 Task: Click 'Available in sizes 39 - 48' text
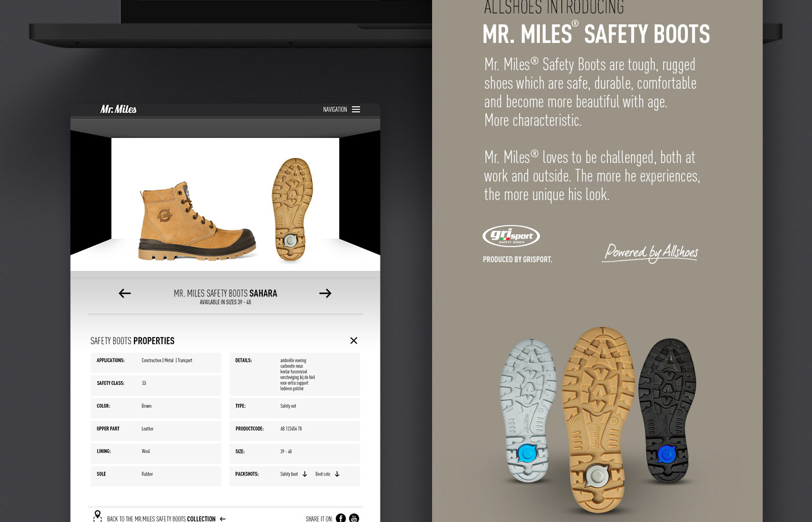pos(226,302)
